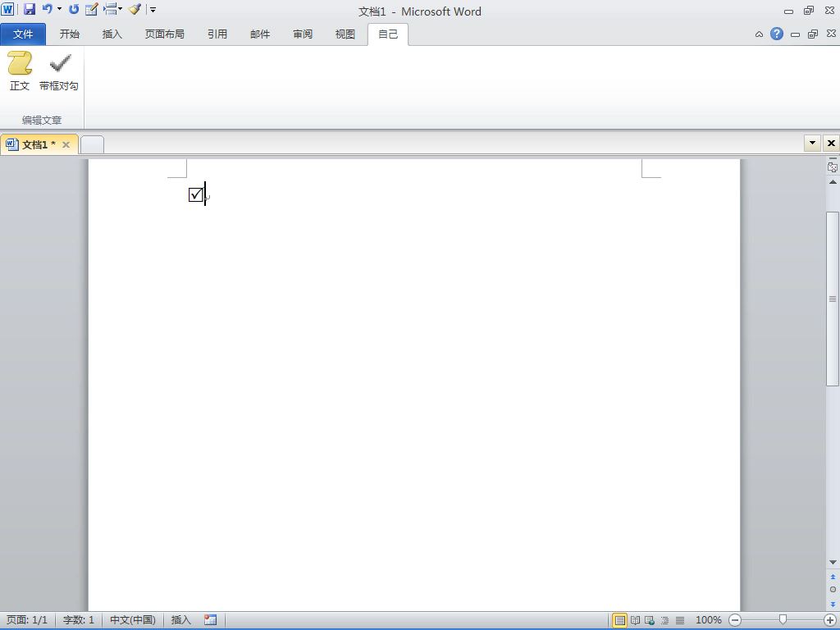The width and height of the screenshot is (840, 630).
Task: Click the Word application icon in title bar
Action: click(x=7, y=9)
